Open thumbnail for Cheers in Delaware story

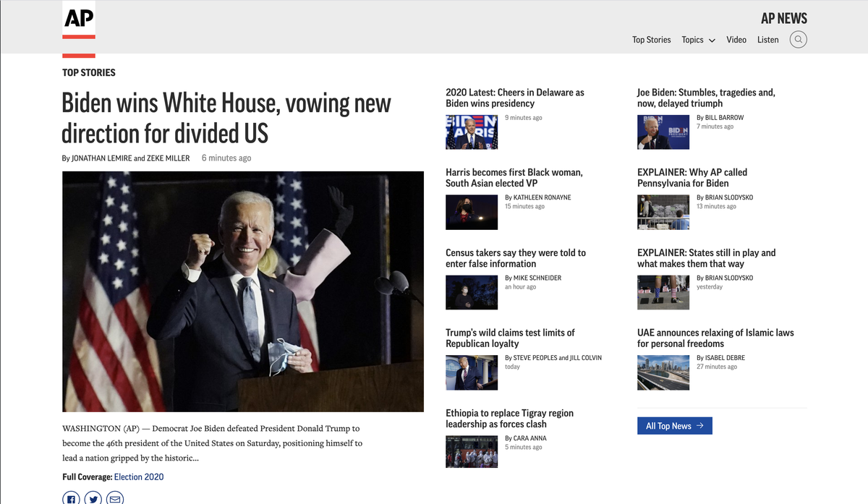[x=472, y=132]
